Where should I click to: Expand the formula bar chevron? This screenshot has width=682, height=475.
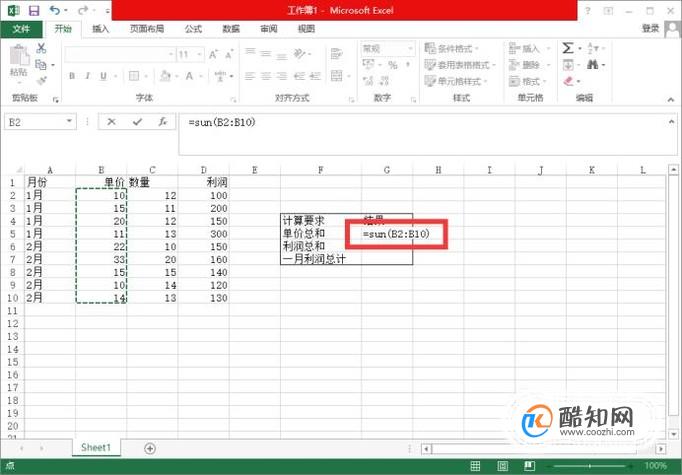coord(672,122)
